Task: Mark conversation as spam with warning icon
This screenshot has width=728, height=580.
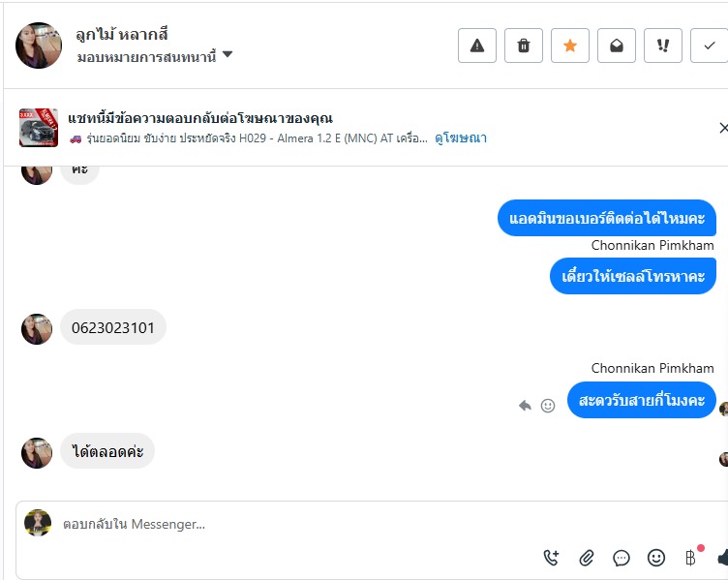Action: [x=476, y=46]
